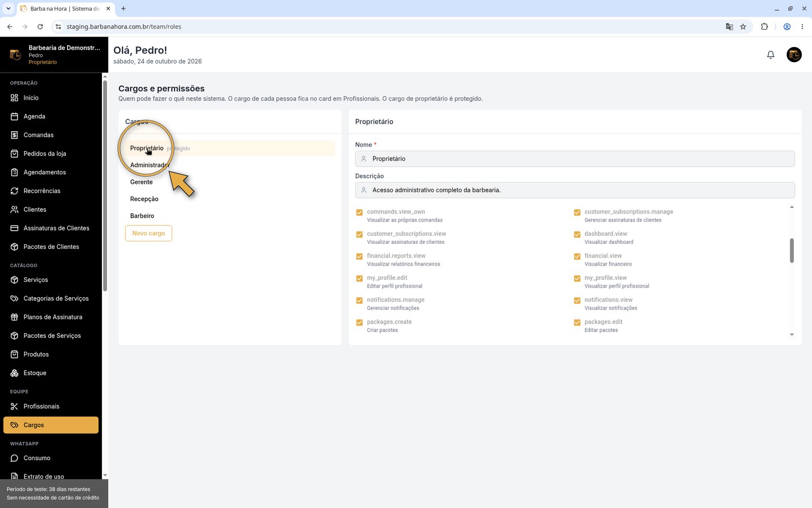Click the Estoque boxes icon
Screen dimensions: 812x508
[x=14, y=373]
